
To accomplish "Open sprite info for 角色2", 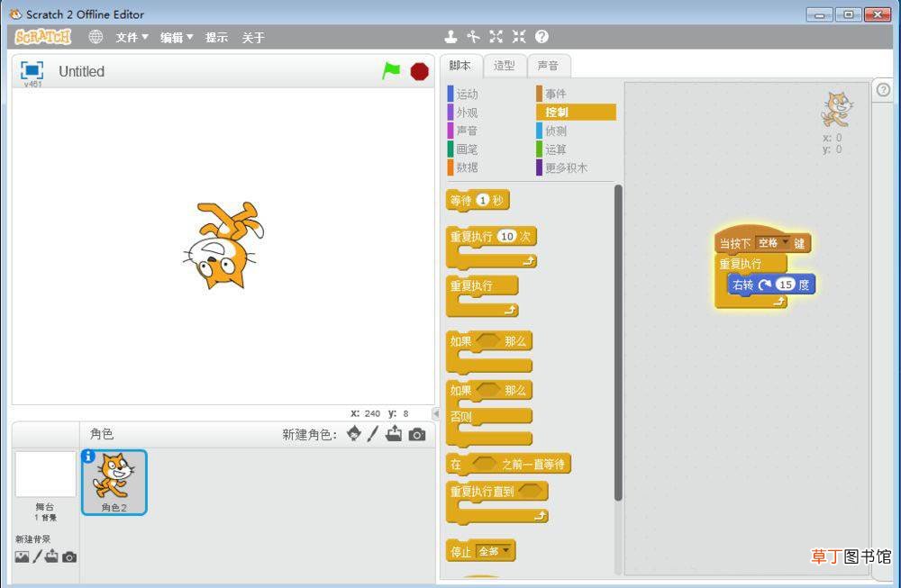I will [88, 456].
